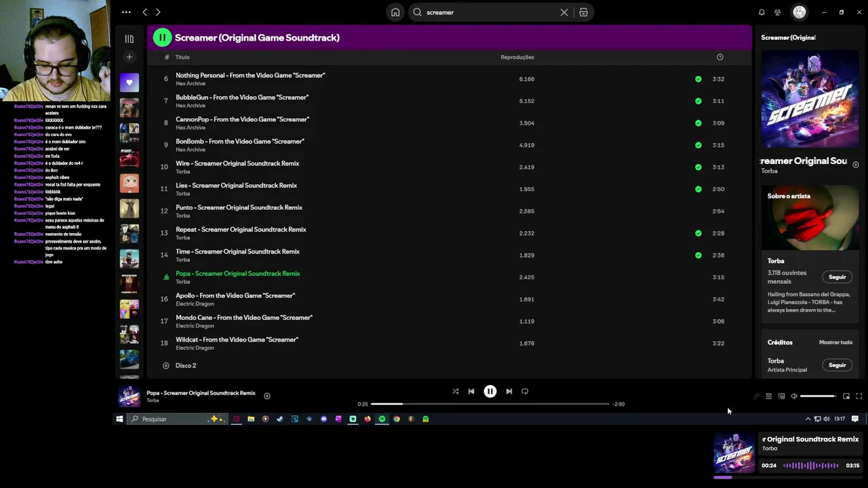Image resolution: width=868 pixels, height=488 pixels.
Task: Open artist link 'Hex Archive' under Nothing Personal
Action: (191, 83)
